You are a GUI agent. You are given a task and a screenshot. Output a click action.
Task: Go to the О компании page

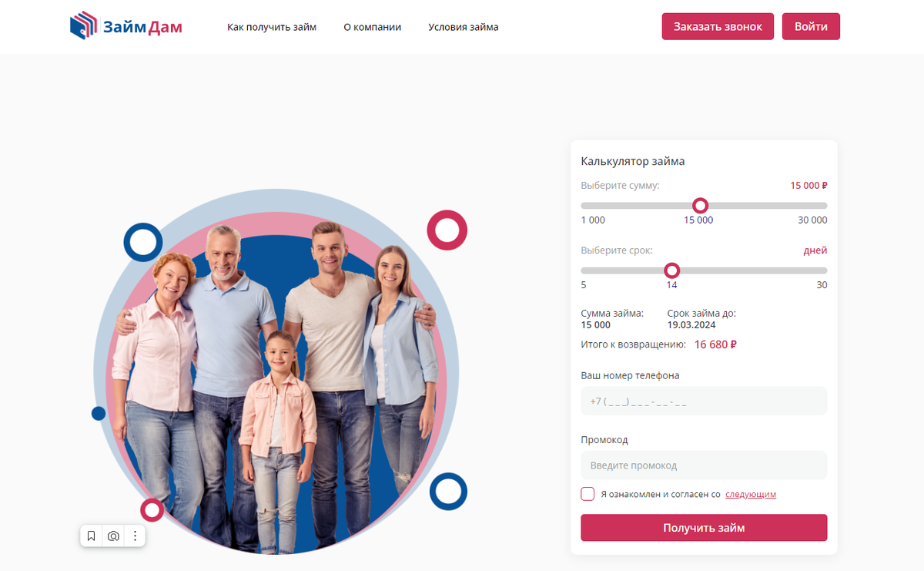tap(373, 27)
